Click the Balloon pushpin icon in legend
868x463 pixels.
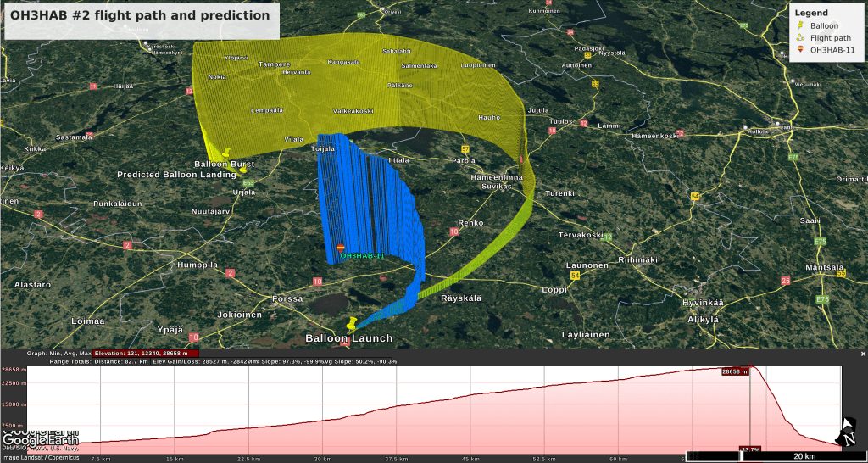800,26
